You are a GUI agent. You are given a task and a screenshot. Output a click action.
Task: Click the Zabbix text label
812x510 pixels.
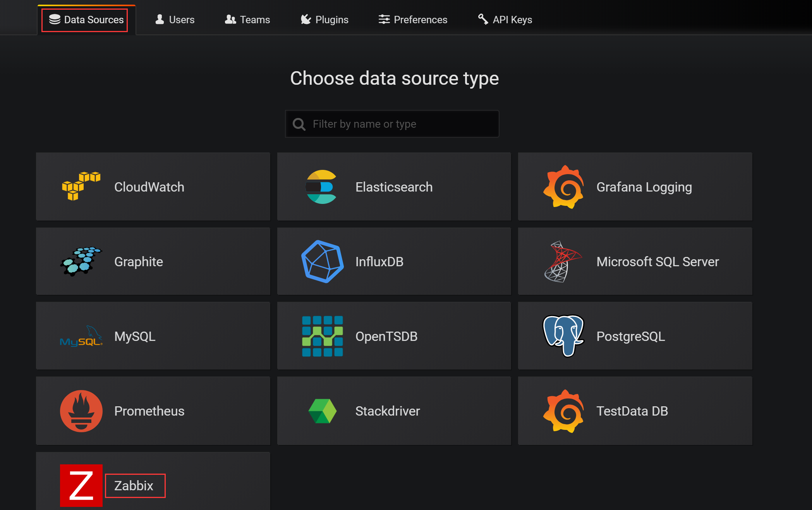click(134, 486)
